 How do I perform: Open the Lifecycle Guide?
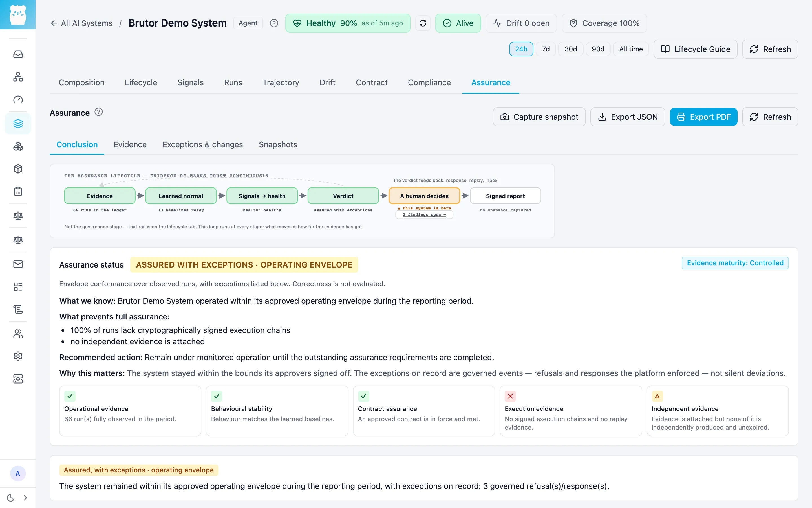(x=695, y=49)
